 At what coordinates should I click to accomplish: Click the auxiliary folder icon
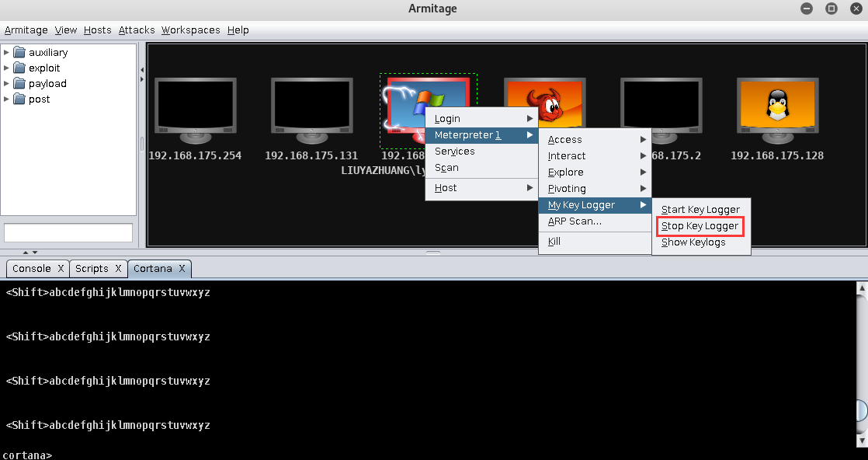pyautogui.click(x=20, y=52)
